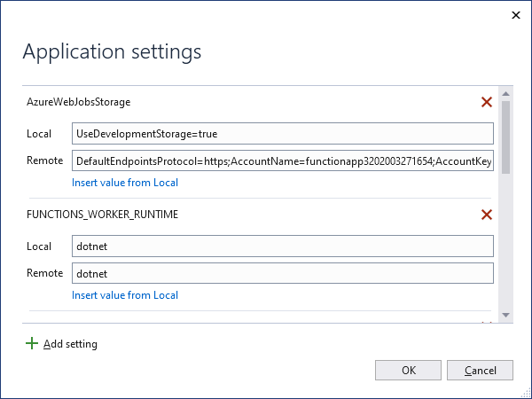
Task: Click the Application settings dialog title
Action: point(112,51)
